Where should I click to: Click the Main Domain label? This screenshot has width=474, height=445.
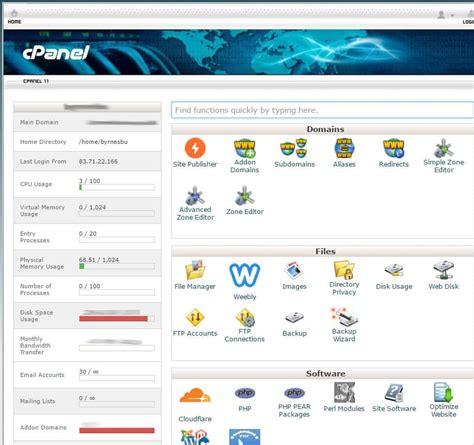pyautogui.click(x=39, y=122)
